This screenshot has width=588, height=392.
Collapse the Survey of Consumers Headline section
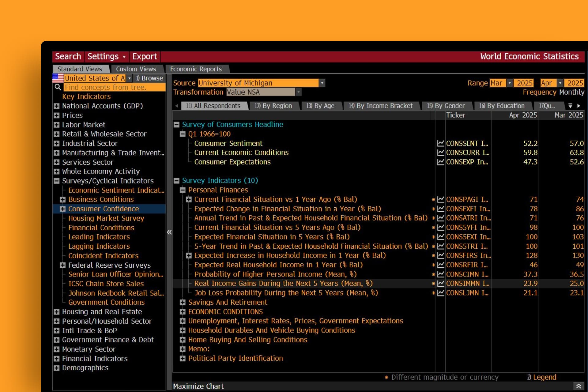[177, 125]
